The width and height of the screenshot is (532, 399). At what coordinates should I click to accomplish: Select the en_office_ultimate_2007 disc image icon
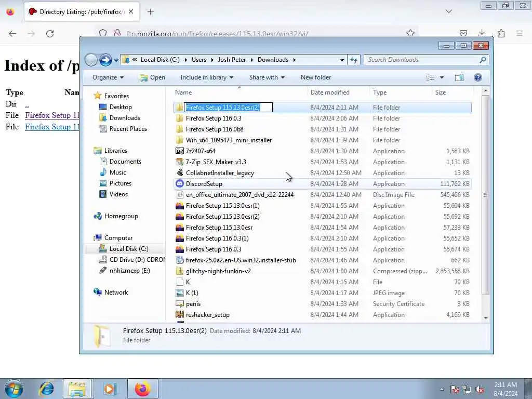179,195
